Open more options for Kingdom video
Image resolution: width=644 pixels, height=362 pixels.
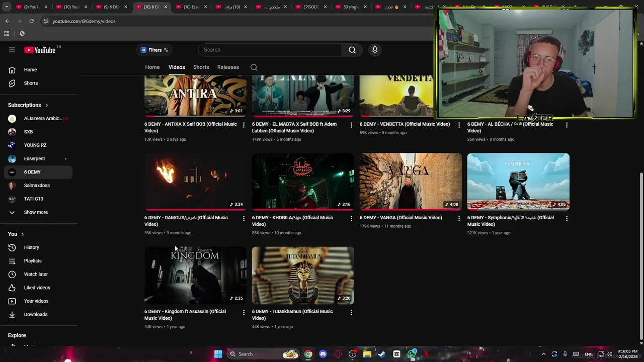pos(244,312)
